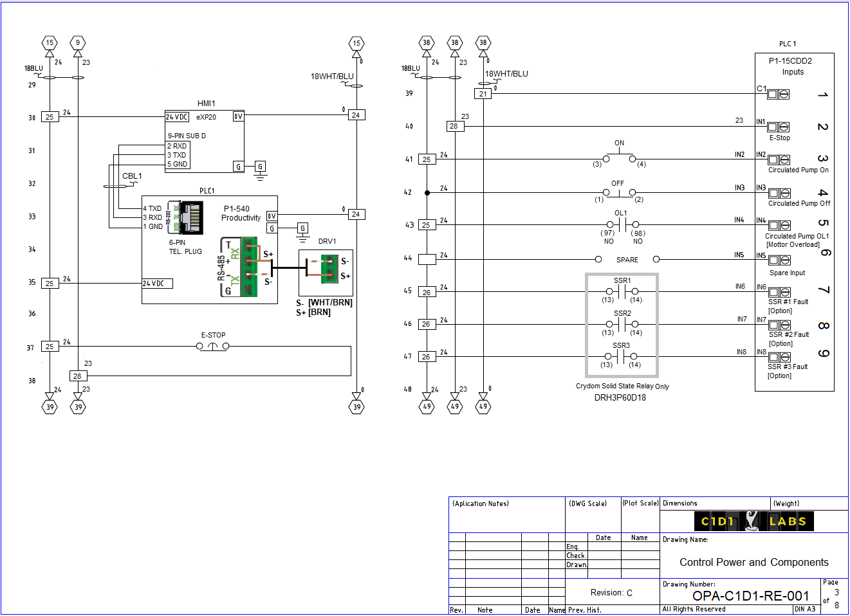The image size is (850, 616).
Task: Click the Revision: C field
Action: pyautogui.click(x=611, y=593)
